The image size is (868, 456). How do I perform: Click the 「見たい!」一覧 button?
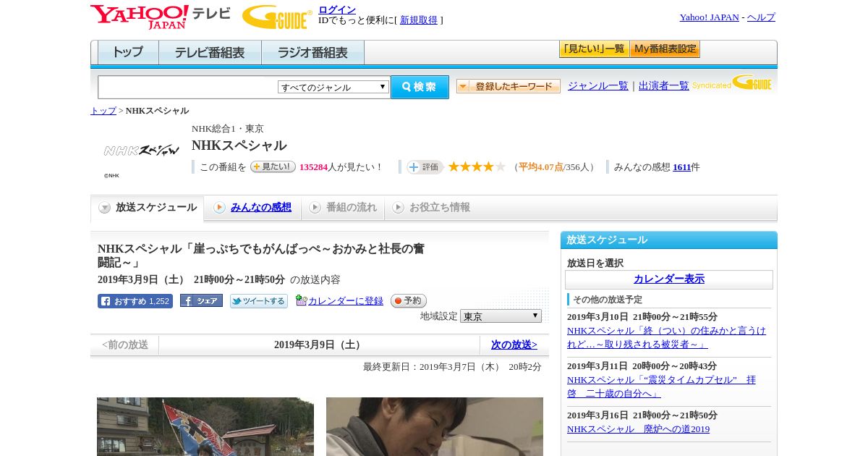tap(595, 49)
